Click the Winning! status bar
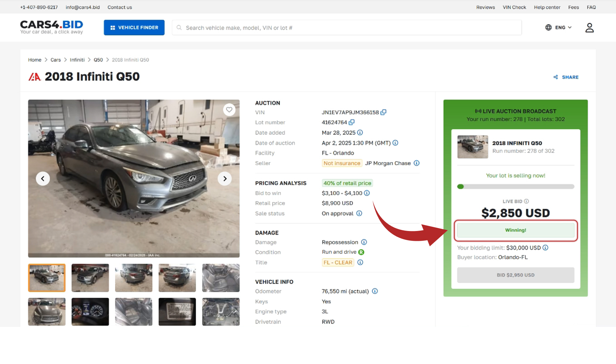This screenshot has width=616, height=364. 516,230
